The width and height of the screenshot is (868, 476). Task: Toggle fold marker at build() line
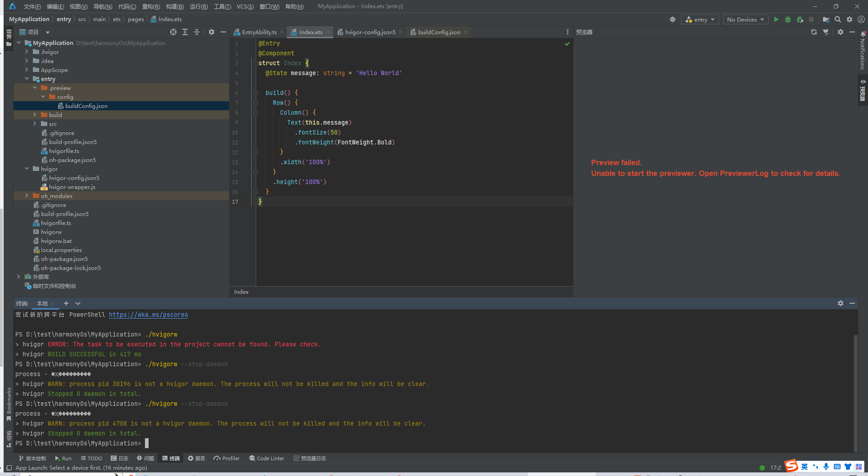[x=256, y=93]
